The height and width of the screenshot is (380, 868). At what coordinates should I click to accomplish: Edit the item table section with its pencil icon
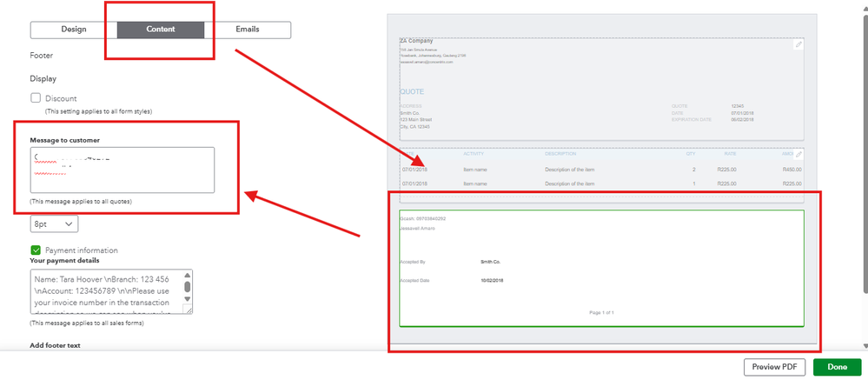point(798,155)
